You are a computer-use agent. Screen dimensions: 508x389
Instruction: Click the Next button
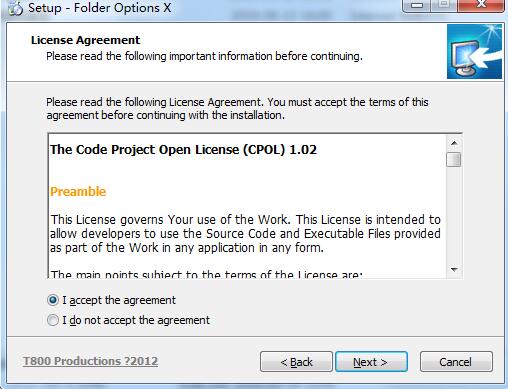pos(371,362)
